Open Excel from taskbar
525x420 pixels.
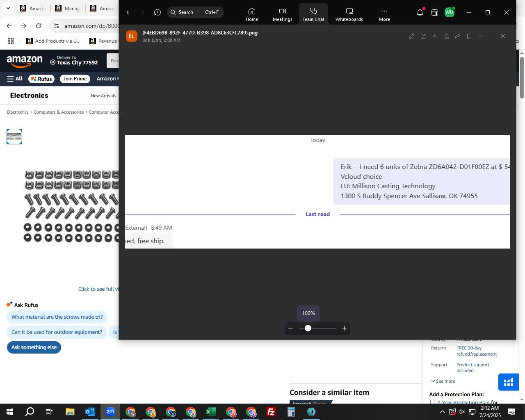(x=211, y=412)
